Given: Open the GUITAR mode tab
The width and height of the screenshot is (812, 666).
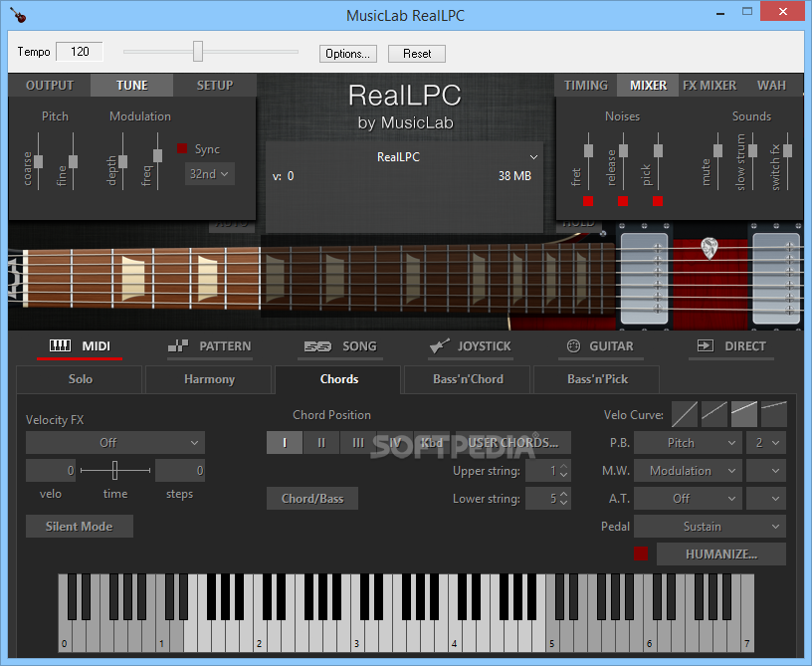Looking at the screenshot, I should click(x=601, y=346).
